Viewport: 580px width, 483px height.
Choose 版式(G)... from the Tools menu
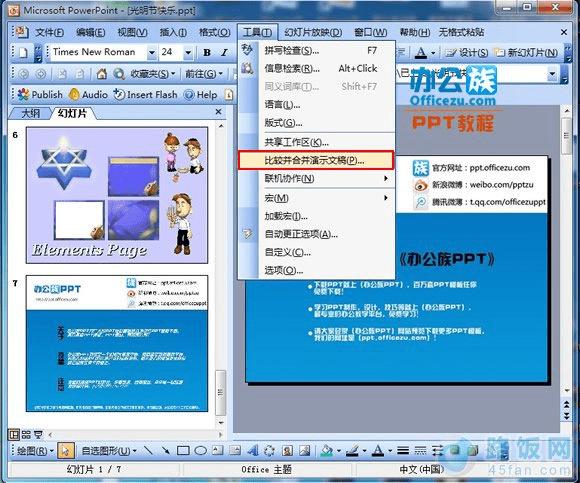[x=317, y=123]
